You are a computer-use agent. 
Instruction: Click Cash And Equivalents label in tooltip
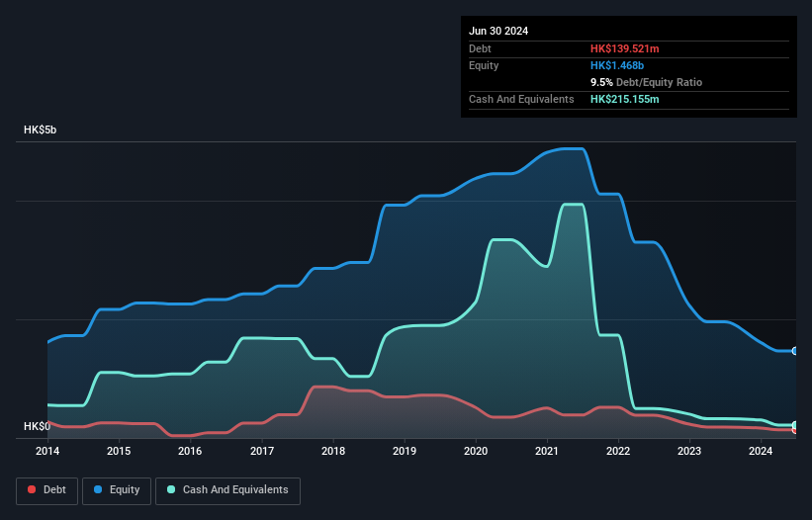click(521, 99)
